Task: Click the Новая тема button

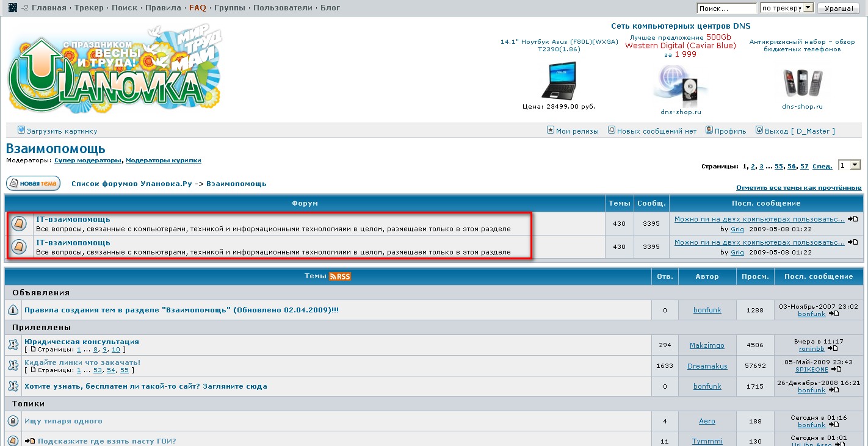Action: [33, 183]
